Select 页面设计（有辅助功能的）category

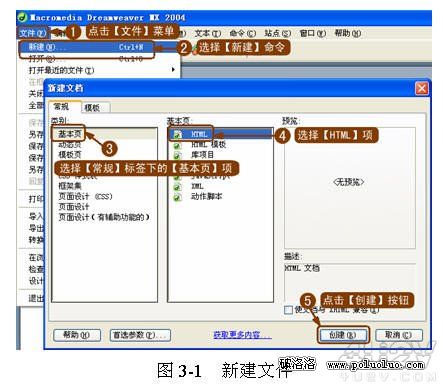click(104, 217)
